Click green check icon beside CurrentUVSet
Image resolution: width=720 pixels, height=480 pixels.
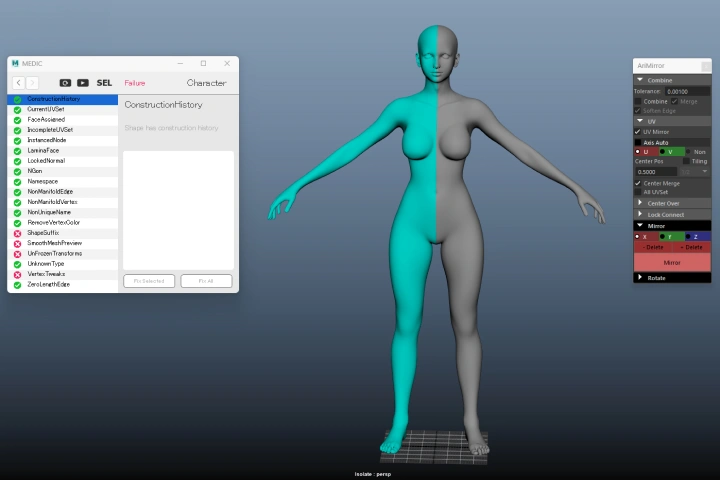(17, 110)
